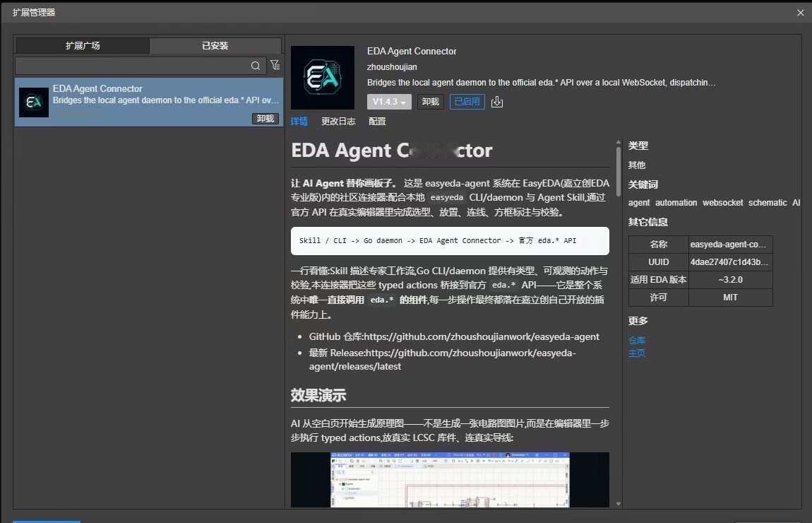Click the 其他 type value
Screen dimensions: 812x523
(636, 165)
